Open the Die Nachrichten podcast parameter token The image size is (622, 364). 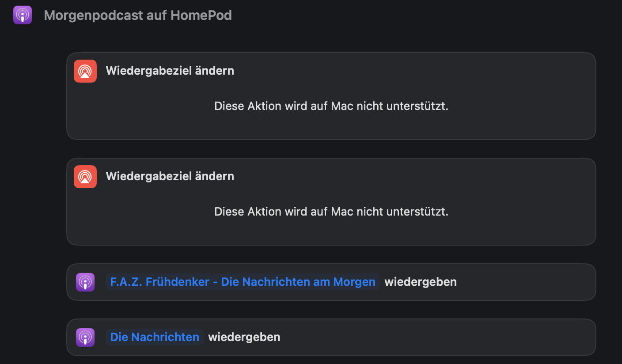(155, 337)
